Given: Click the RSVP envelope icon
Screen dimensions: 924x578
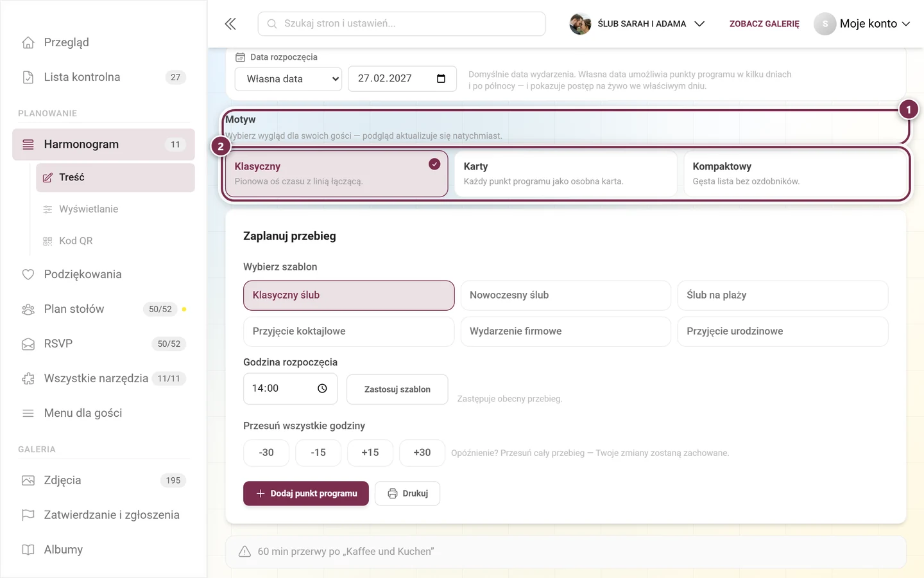Looking at the screenshot, I should click(x=28, y=344).
